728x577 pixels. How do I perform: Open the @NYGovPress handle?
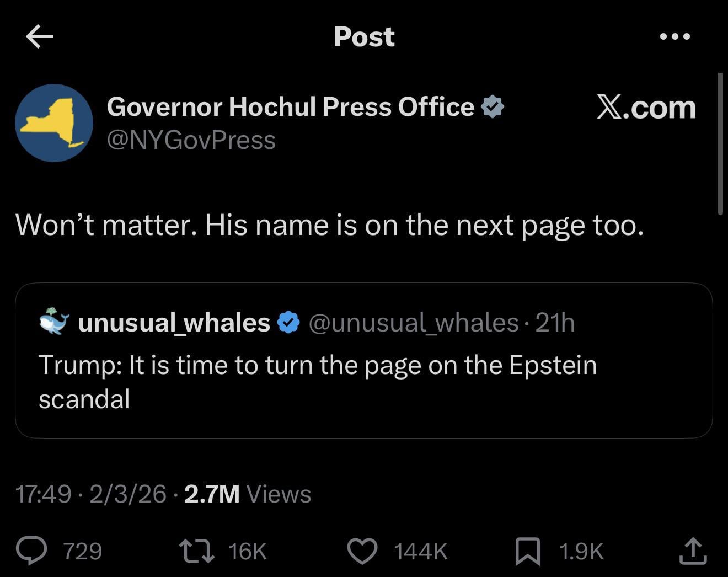tap(191, 140)
